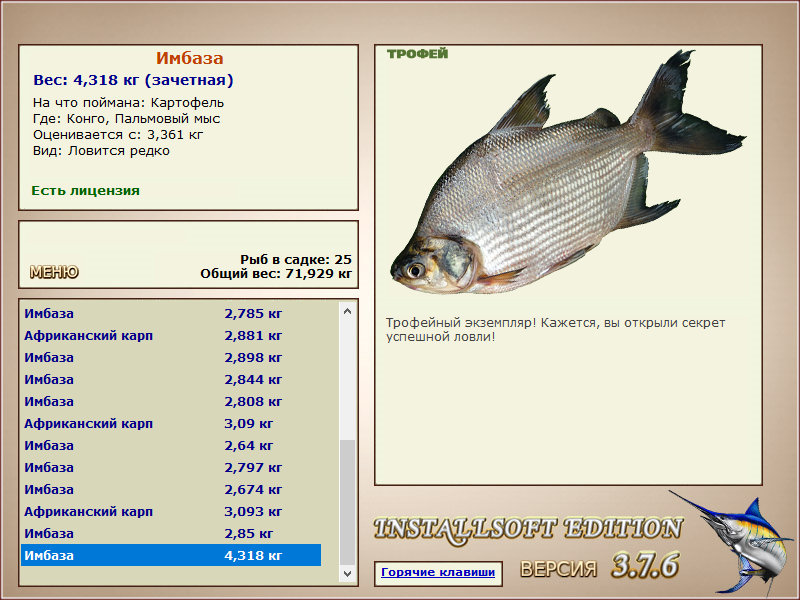The width and height of the screenshot is (800, 600).
Task: Click the Есть лицензия text
Action: tap(85, 190)
